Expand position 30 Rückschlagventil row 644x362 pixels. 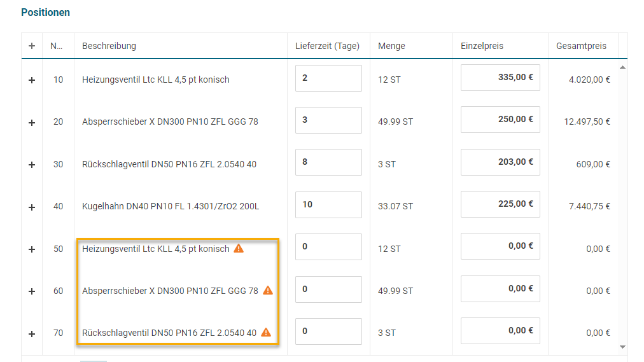(x=32, y=165)
